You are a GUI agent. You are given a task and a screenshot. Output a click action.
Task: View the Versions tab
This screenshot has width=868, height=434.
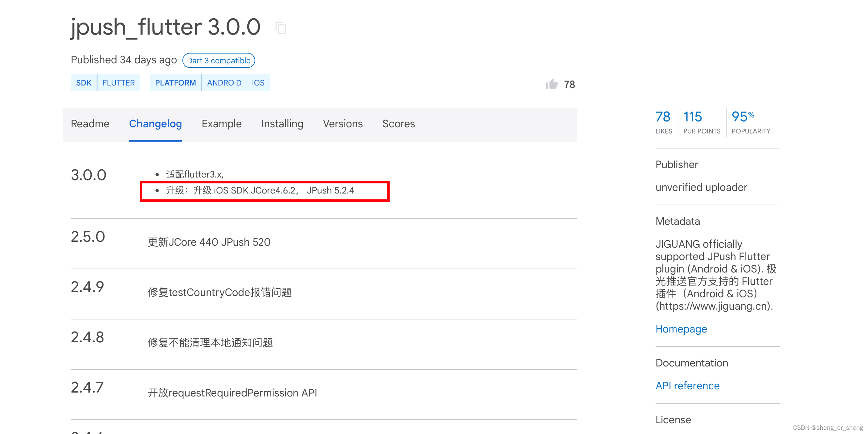(343, 124)
